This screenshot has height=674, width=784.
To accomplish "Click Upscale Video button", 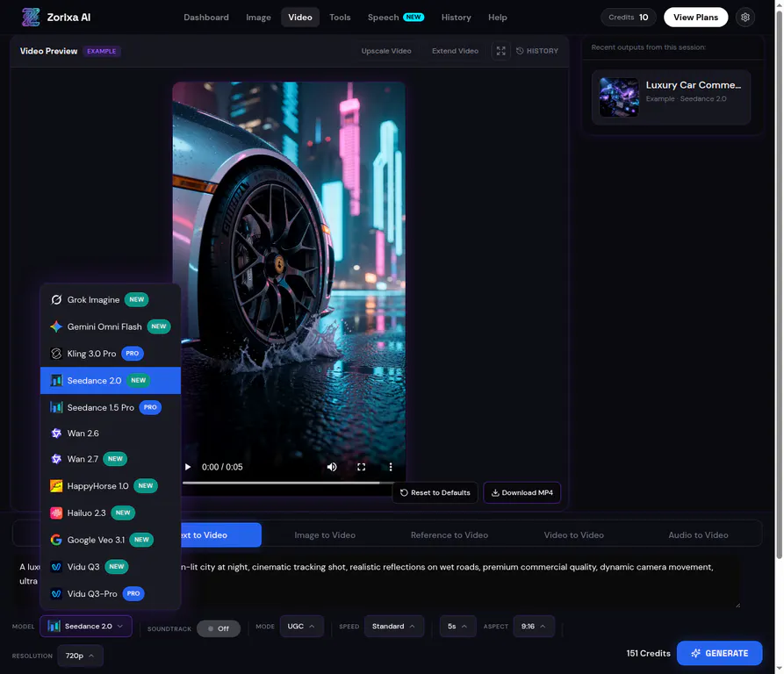I will point(386,51).
